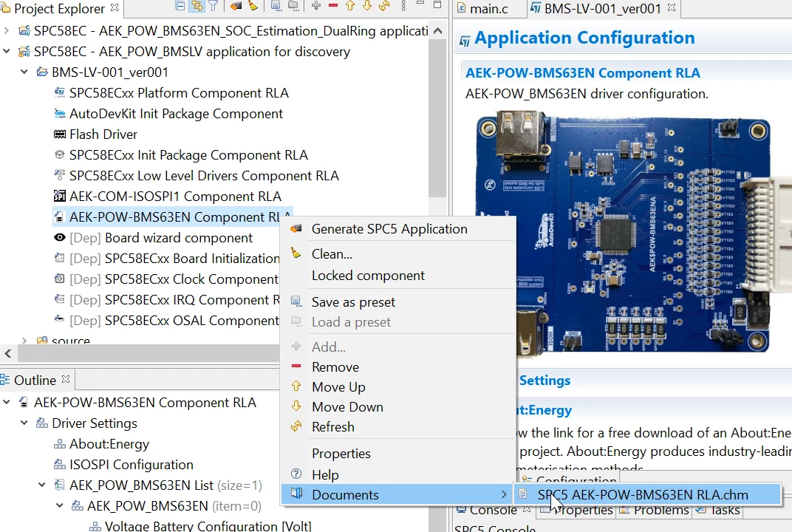
Task: Toggle Link with Editor icon
Action: pyautogui.click(x=197, y=6)
